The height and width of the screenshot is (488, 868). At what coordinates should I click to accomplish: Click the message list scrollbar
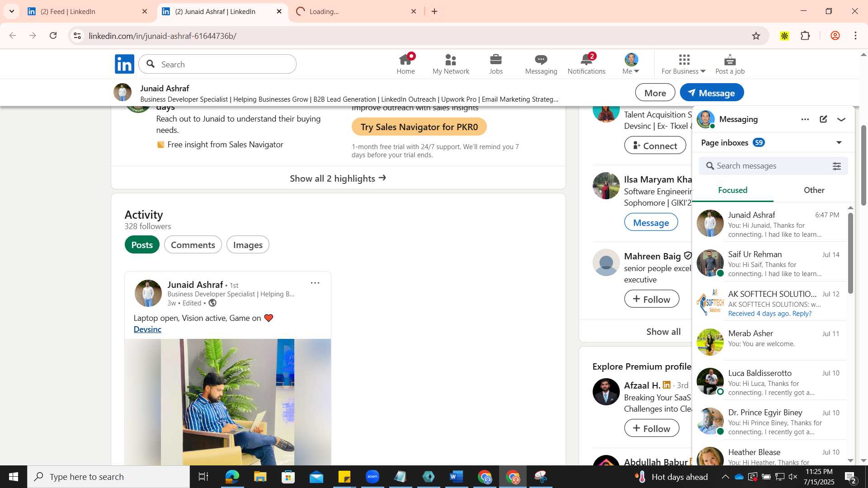[x=850, y=253]
